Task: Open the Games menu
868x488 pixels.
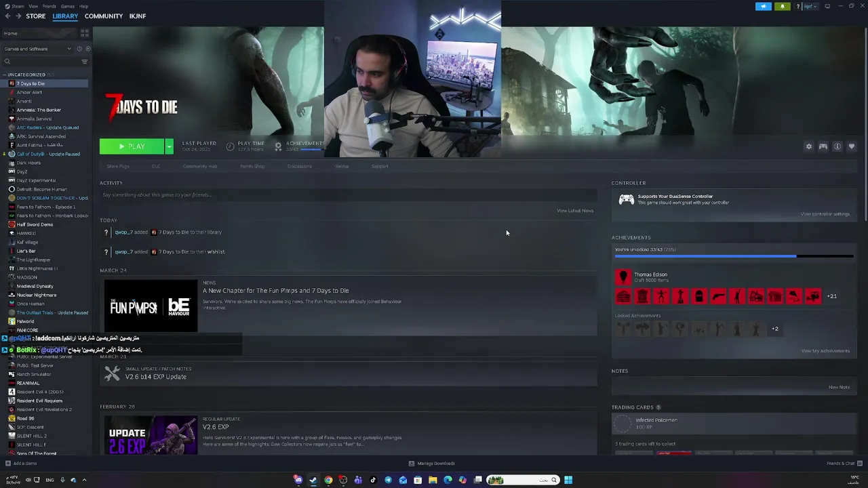Action: coord(68,6)
